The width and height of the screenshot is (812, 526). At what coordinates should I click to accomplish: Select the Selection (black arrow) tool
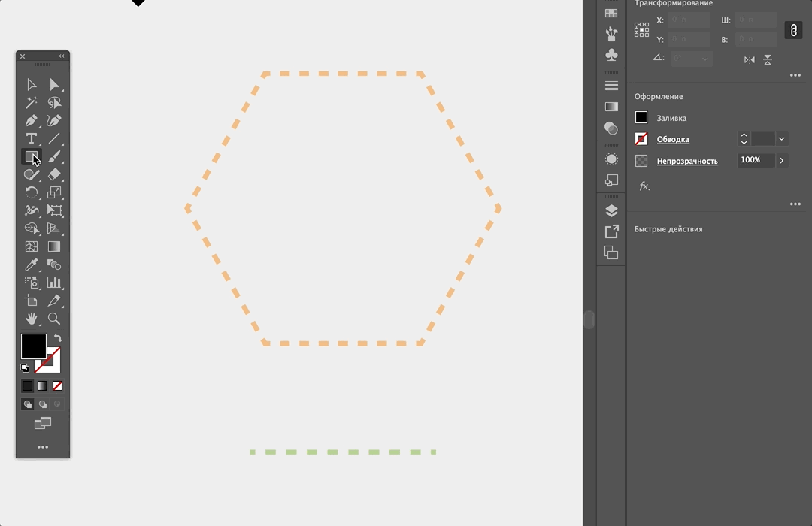[x=31, y=84]
